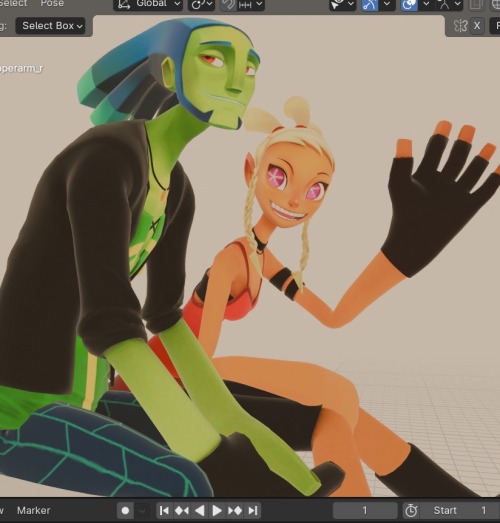Jump to the next keyframe
500x523 pixels.
(235, 511)
